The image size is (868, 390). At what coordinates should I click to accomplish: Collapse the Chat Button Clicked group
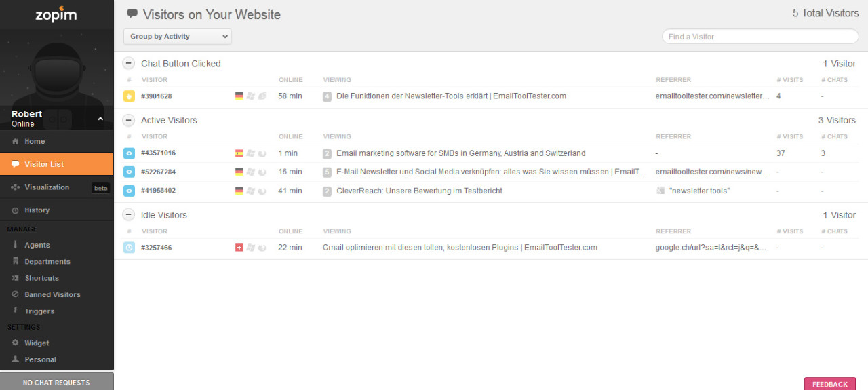click(x=128, y=63)
